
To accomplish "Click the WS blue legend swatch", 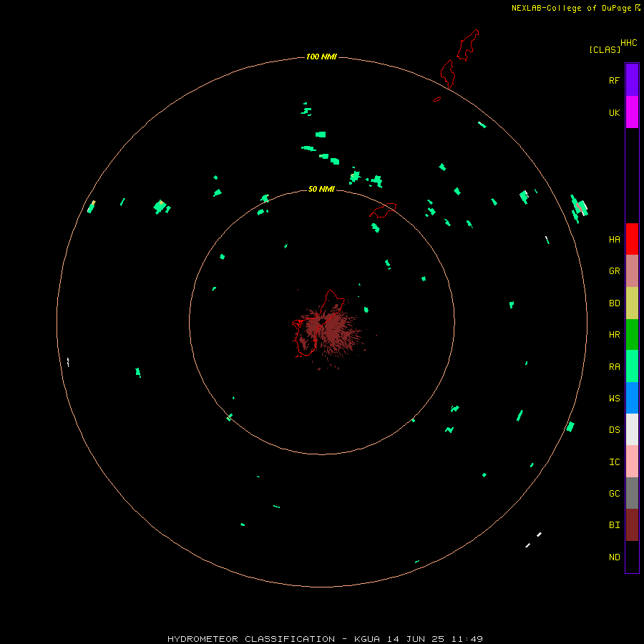I will (632, 398).
